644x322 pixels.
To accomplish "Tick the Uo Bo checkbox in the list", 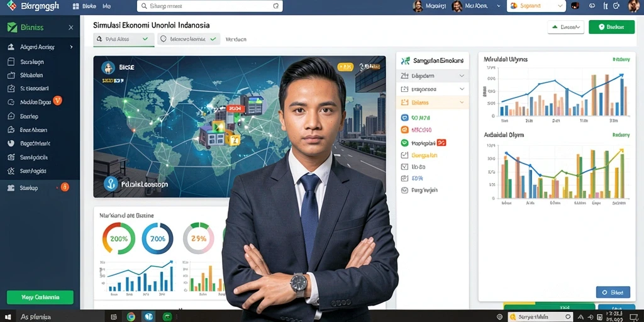I will pyautogui.click(x=404, y=167).
